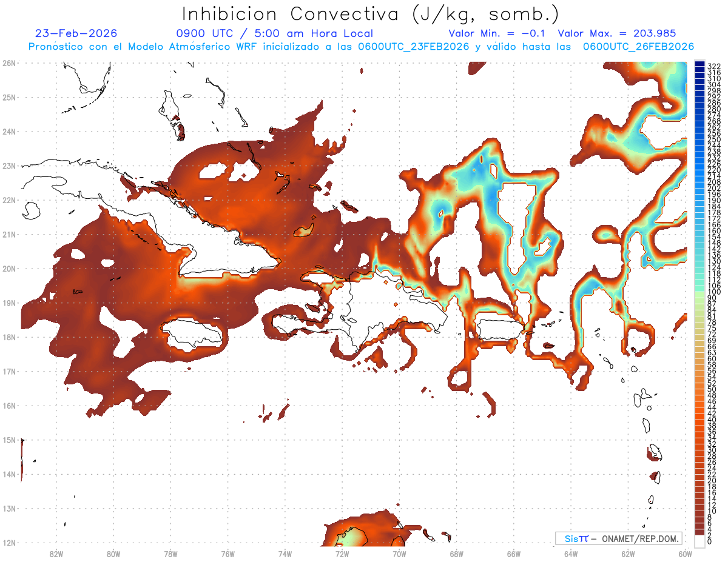Click the 16N latitude label
This screenshot has height=562, width=728.
click(8, 406)
